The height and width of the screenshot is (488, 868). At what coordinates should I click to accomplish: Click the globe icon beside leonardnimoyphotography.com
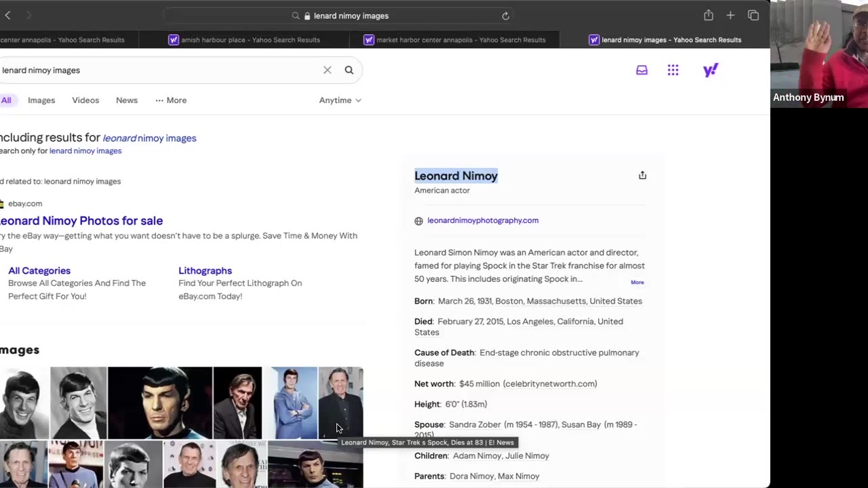click(418, 221)
